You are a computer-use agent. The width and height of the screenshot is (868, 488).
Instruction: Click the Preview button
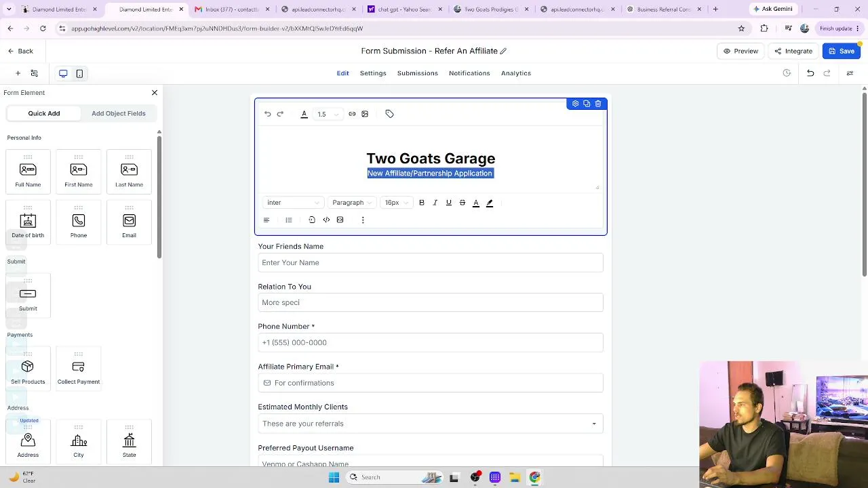click(741, 51)
